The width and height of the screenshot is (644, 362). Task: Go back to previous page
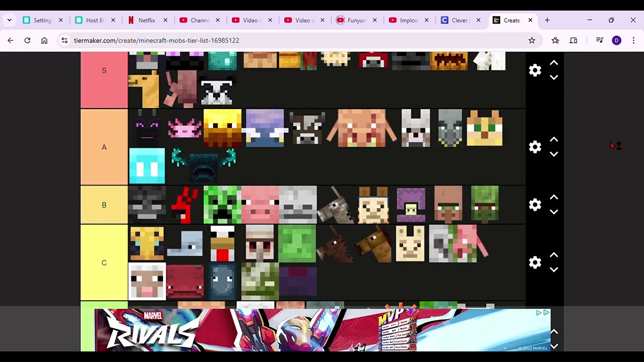pyautogui.click(x=11, y=40)
